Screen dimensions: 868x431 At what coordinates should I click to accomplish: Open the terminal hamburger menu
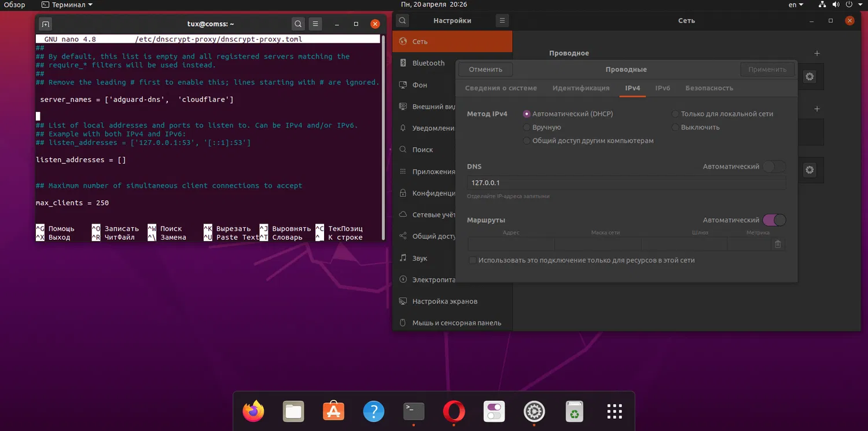(315, 24)
